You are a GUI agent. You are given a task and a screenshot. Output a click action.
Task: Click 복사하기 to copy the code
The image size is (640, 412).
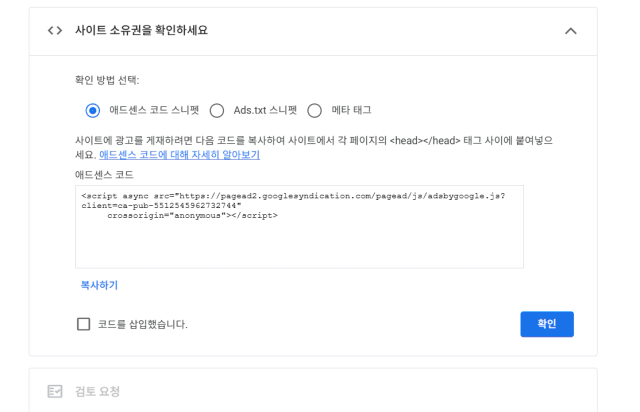pyautogui.click(x=99, y=285)
